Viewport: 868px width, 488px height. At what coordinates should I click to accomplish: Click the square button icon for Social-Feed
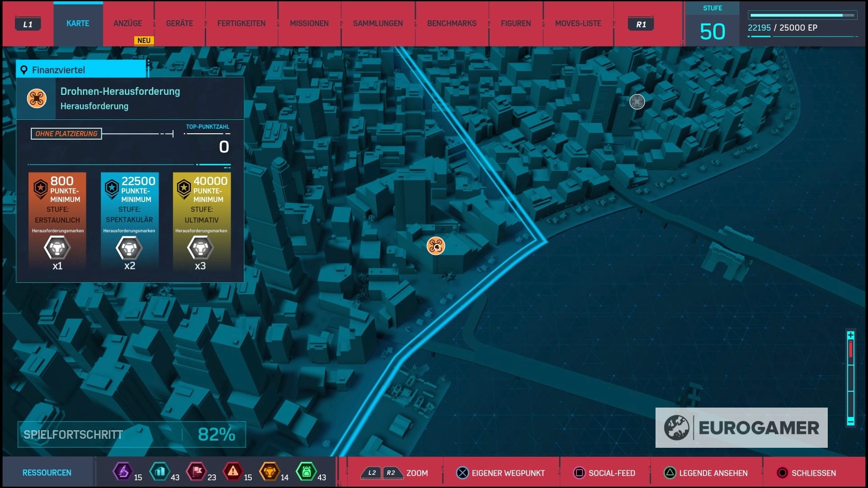coord(579,473)
